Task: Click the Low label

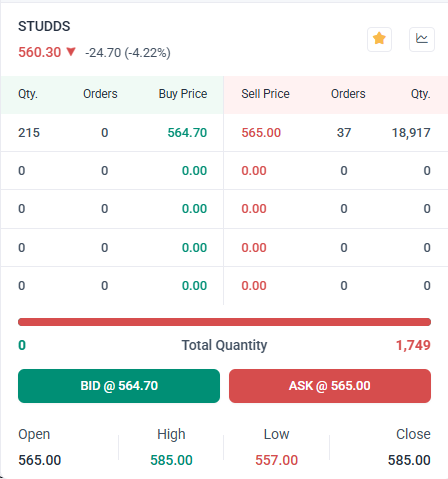Action: [x=276, y=434]
